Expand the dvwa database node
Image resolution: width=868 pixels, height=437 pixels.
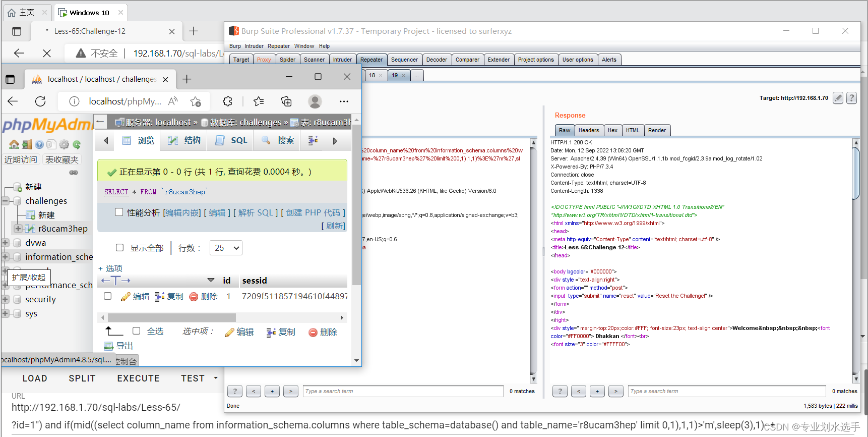coord(5,243)
